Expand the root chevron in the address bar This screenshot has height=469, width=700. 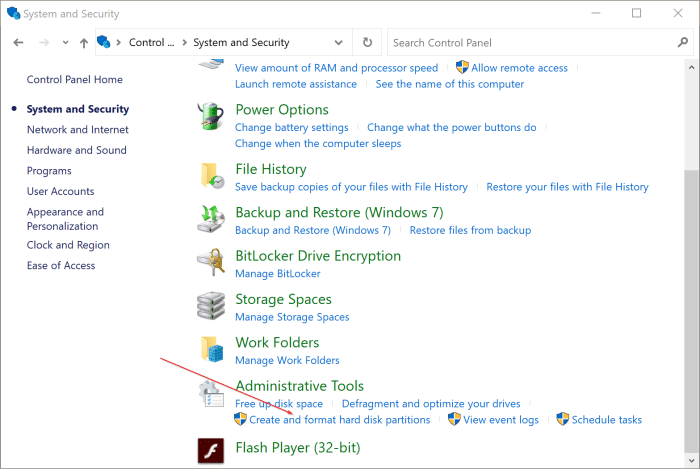click(119, 42)
